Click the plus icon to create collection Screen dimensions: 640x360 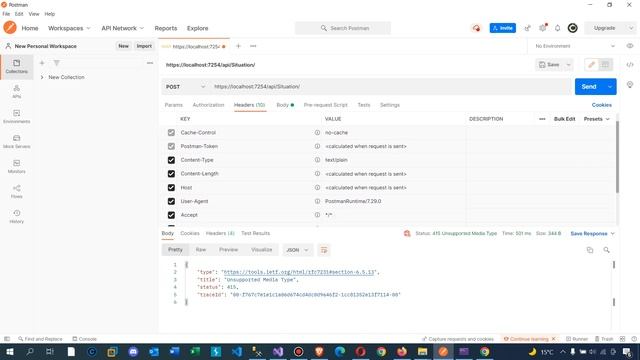[42, 63]
